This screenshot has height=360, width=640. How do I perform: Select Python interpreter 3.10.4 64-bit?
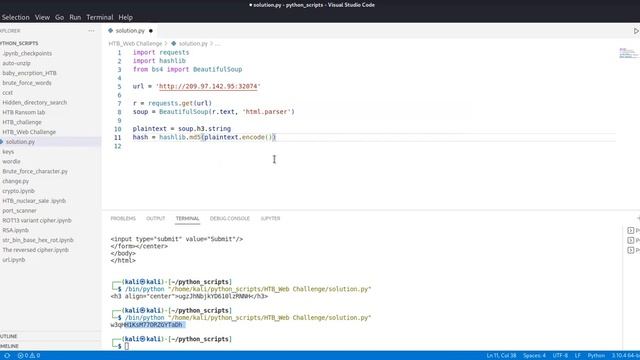[x=625, y=356]
